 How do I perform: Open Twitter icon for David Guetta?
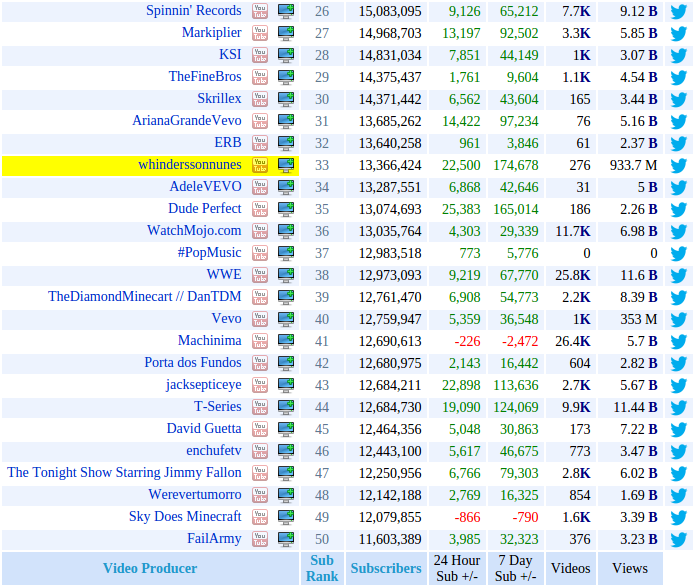tap(679, 429)
